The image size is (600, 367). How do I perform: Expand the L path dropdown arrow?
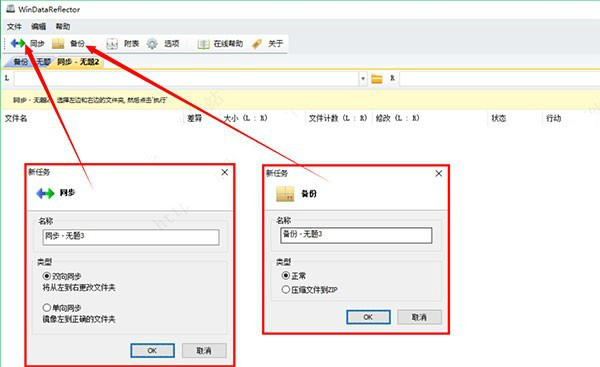[x=363, y=79]
